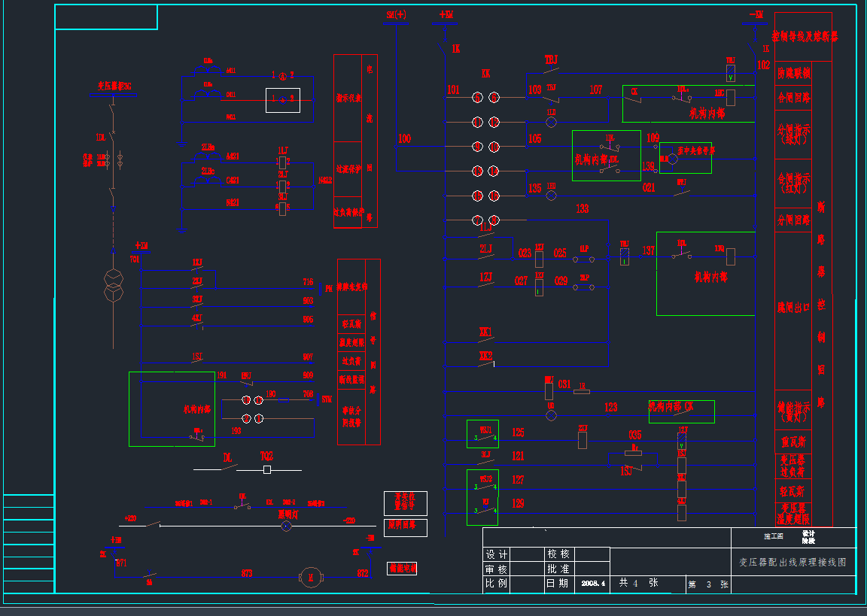Click the 重瓦斯 legend cell
867x616 pixels.
coord(793,442)
